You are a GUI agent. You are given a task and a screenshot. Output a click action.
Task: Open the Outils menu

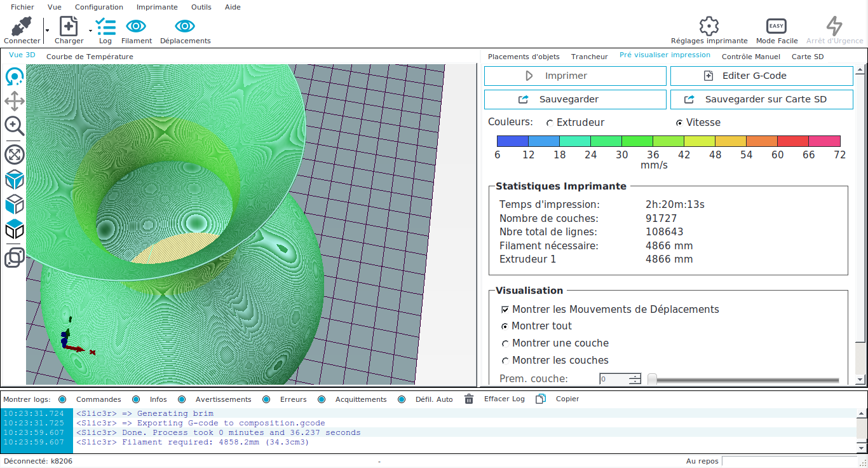coord(201,7)
